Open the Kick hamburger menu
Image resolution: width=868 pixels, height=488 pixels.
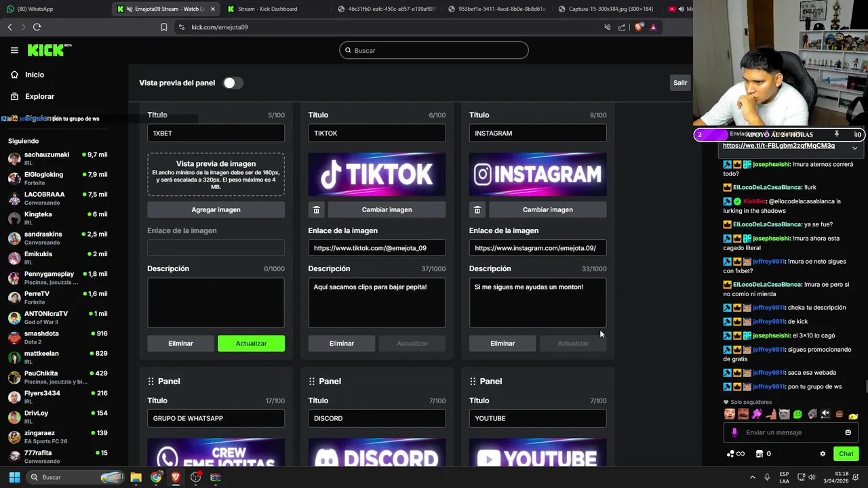pyautogui.click(x=14, y=50)
